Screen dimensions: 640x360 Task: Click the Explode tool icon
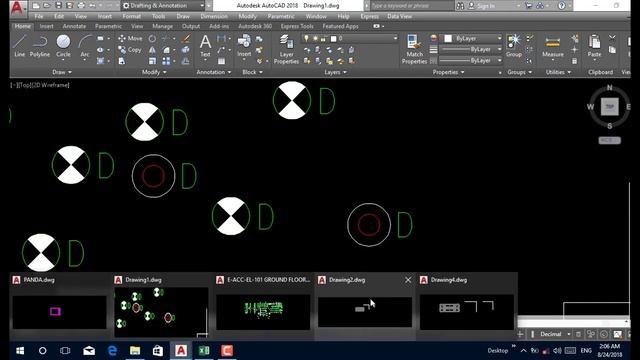click(x=185, y=50)
